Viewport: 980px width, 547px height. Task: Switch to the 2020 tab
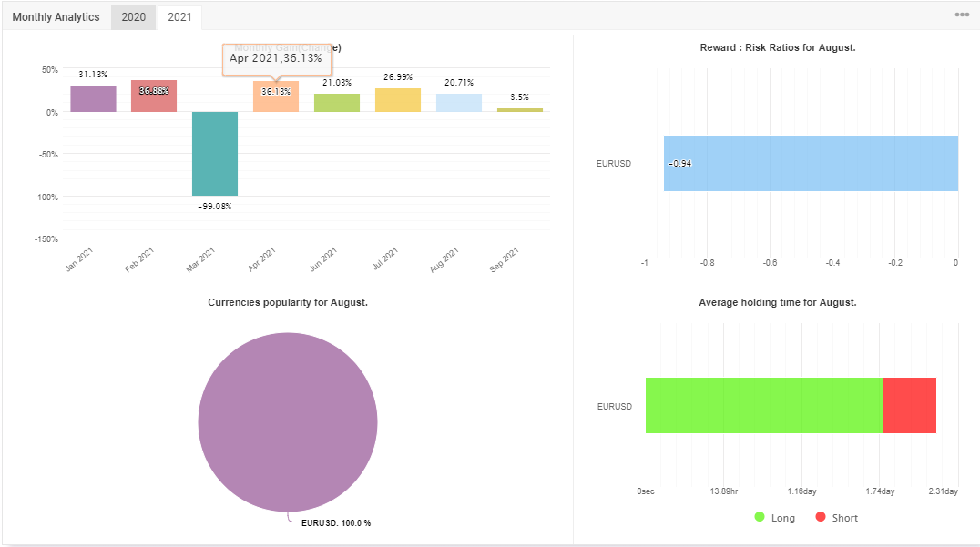coord(134,17)
